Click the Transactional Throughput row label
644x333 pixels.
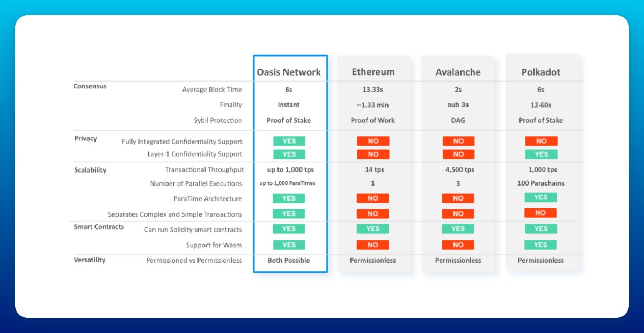[204, 169]
